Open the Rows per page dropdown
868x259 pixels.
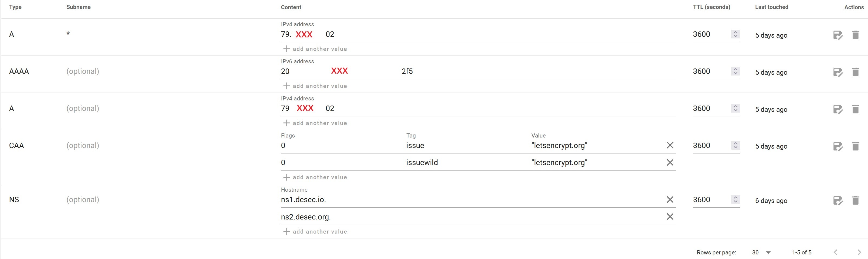(x=761, y=252)
